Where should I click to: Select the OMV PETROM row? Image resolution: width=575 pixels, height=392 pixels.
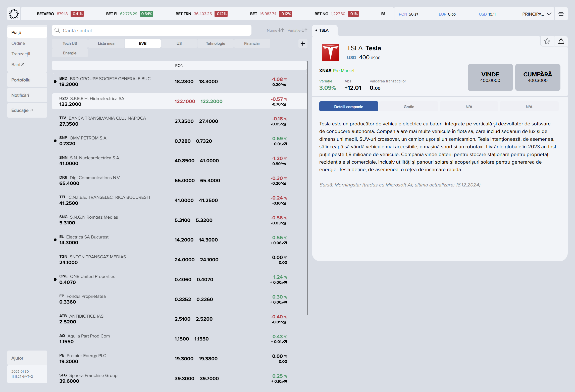click(x=179, y=141)
